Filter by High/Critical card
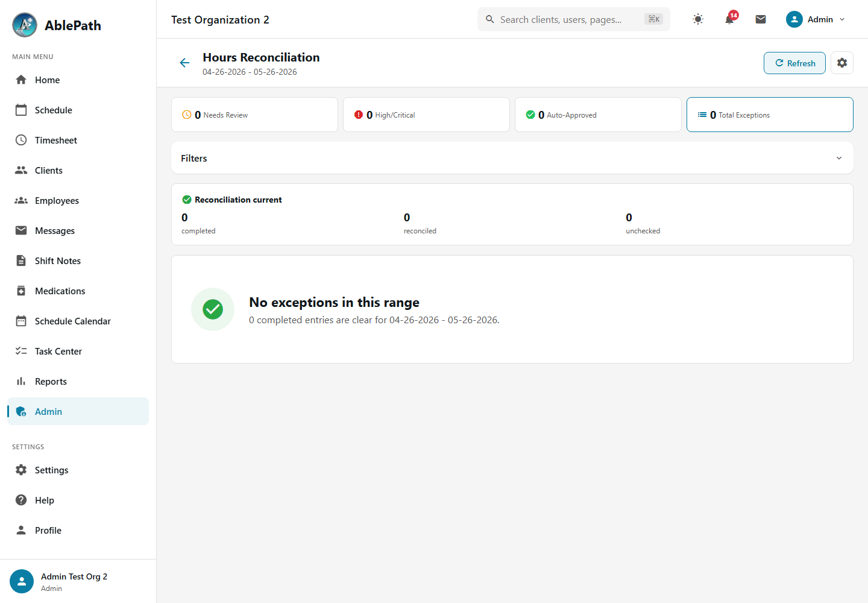Viewport: 868px width, 603px height. coord(426,115)
